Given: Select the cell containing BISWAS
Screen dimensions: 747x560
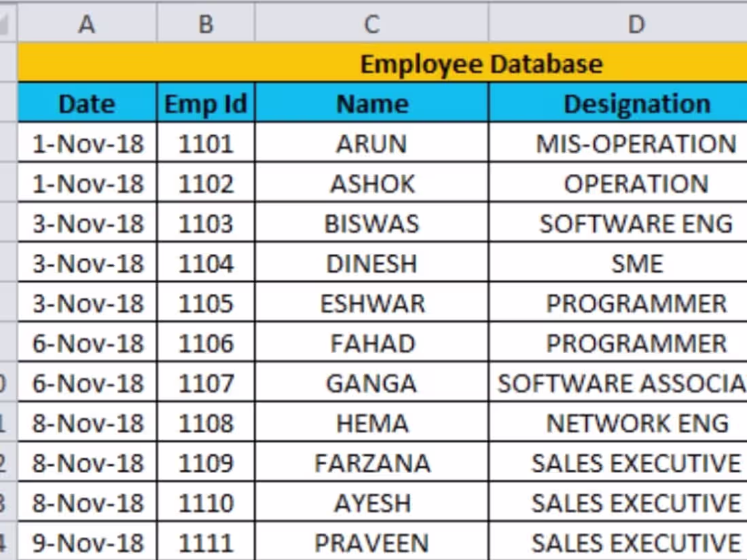Looking at the screenshot, I should click(x=371, y=223).
